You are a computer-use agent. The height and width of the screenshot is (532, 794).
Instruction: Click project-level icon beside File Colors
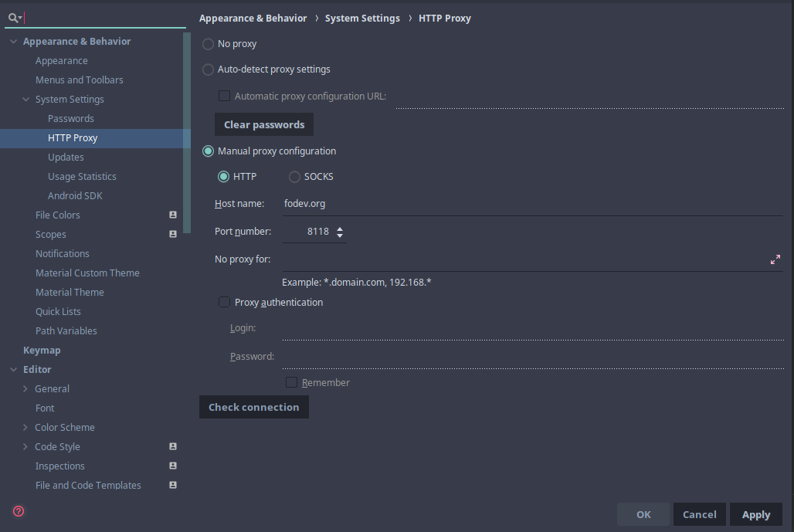tap(173, 215)
